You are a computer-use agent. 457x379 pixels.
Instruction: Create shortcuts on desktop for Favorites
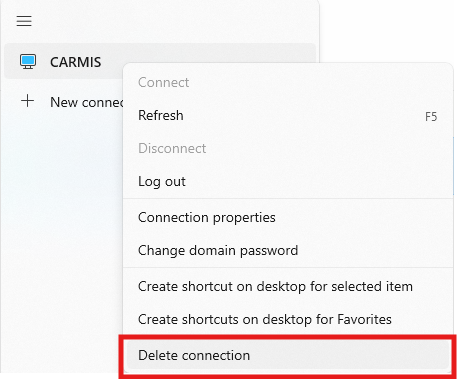265,319
